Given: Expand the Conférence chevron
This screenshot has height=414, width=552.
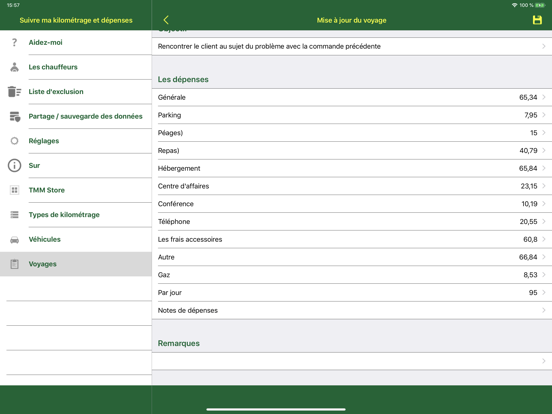Looking at the screenshot, I should (x=544, y=204).
